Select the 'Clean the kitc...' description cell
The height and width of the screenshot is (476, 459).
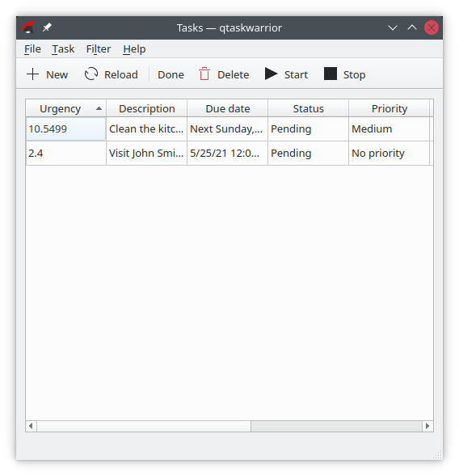(x=146, y=129)
